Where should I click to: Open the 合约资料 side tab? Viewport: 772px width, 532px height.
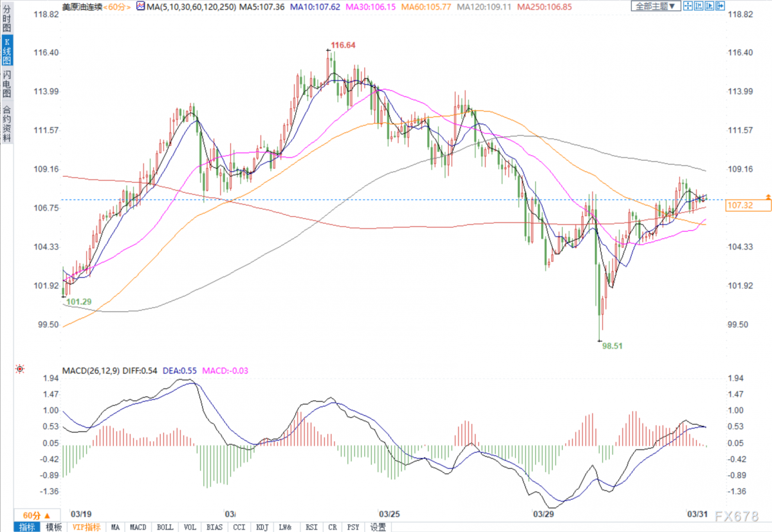[7, 123]
